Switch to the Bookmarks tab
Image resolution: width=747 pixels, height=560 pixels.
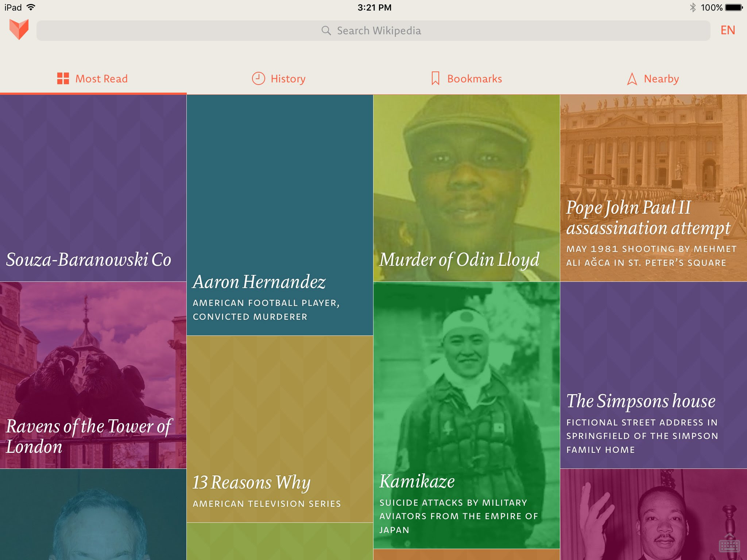pyautogui.click(x=474, y=79)
